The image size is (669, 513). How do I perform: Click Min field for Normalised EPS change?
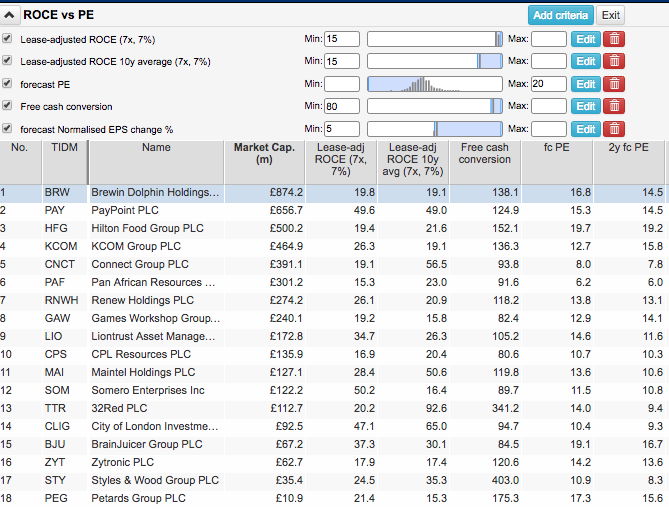342,129
